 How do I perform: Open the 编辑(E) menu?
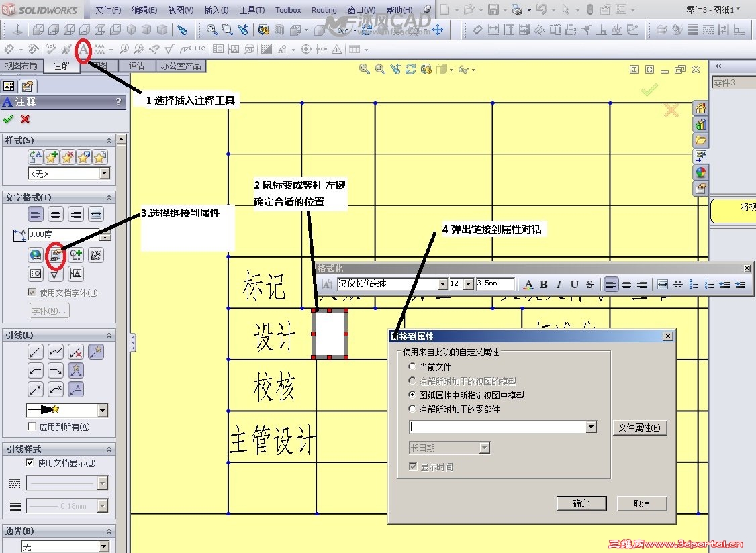tap(144, 10)
